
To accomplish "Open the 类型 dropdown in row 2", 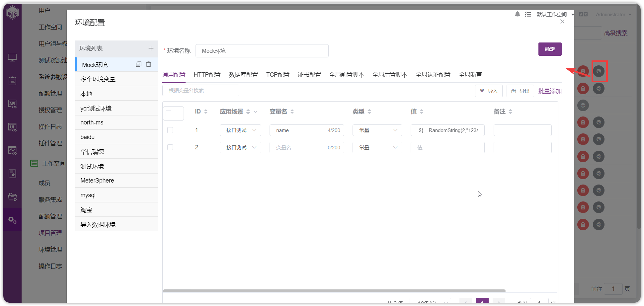I will point(377,148).
